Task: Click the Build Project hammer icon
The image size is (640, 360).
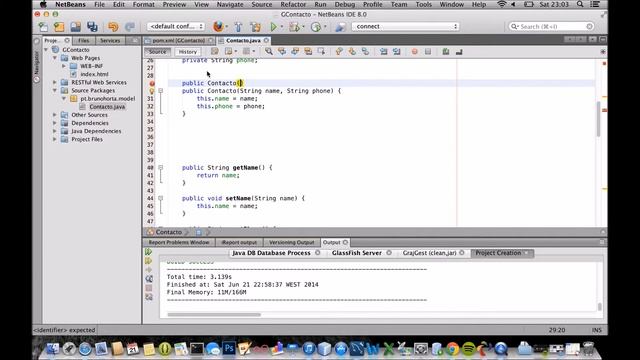Action: tap(239, 27)
